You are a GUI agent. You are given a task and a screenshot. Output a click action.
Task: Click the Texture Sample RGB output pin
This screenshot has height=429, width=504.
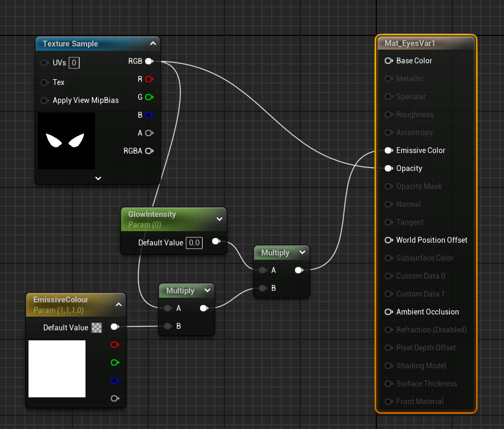tap(149, 61)
